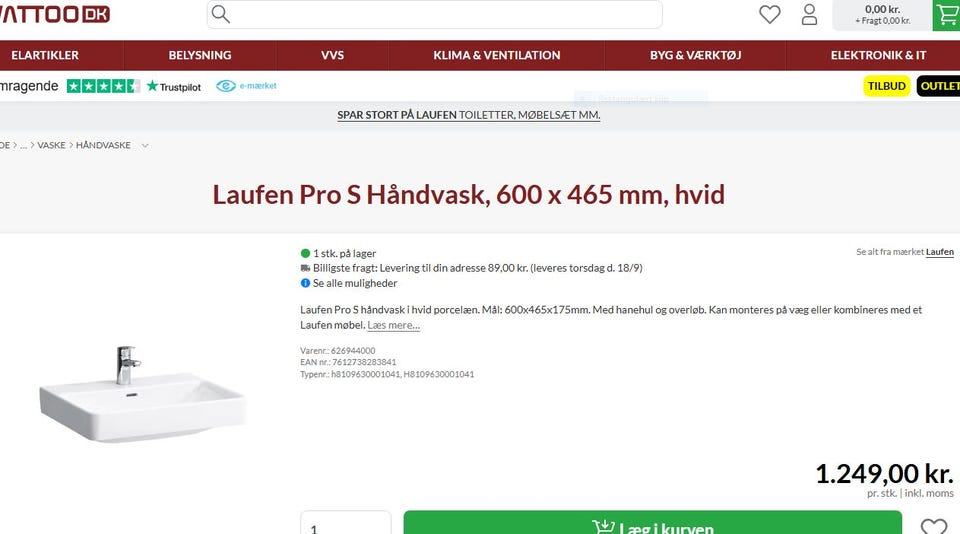Click the Trustpilot star rating
960x534 pixels.
103,86
